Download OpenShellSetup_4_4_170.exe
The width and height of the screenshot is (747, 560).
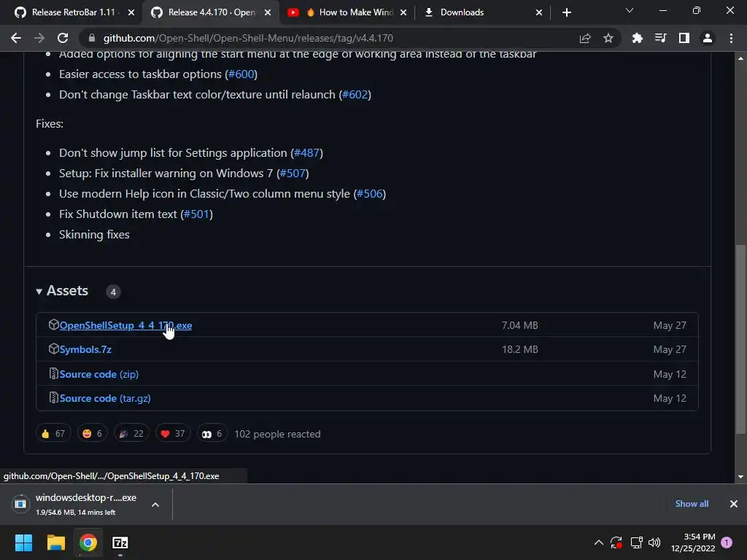[x=125, y=325]
